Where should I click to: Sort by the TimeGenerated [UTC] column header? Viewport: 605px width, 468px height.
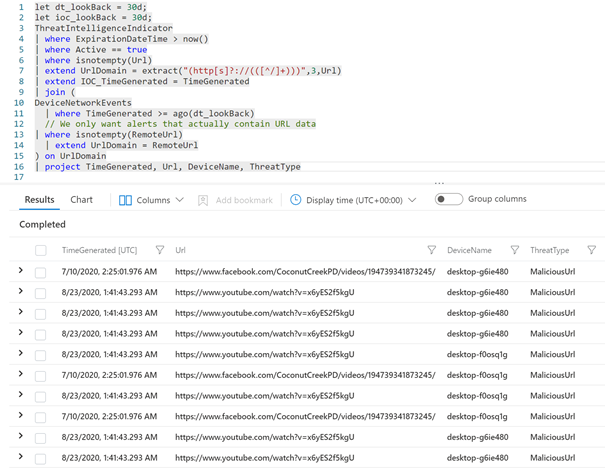(x=100, y=250)
